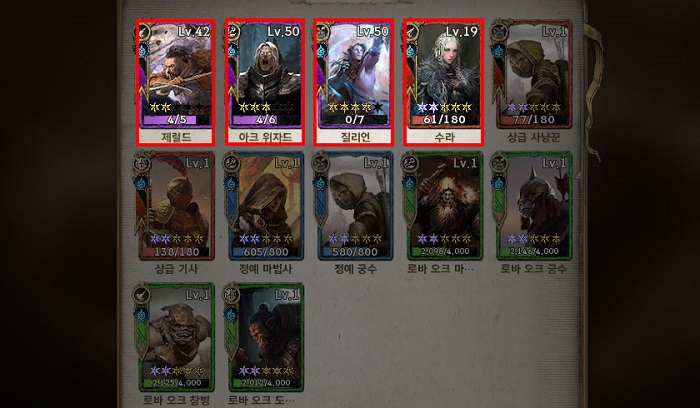
Task: Click class icon on 아크 위자드 card
Action: [233, 31]
